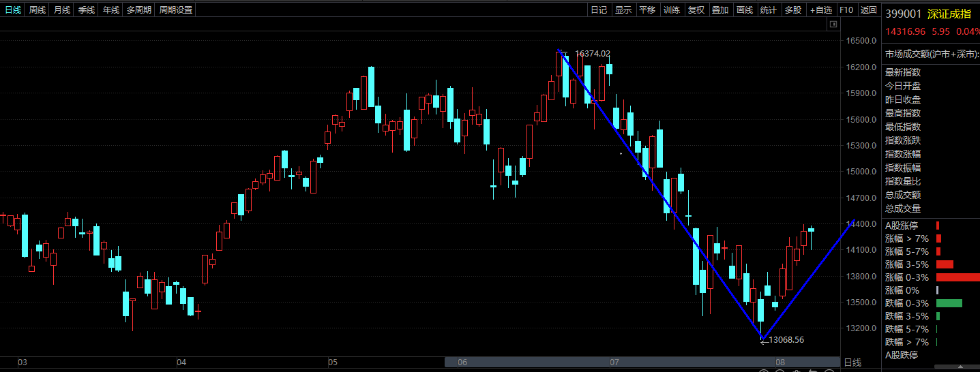
Task: Open the 多股 multi-stock view
Action: (x=793, y=10)
